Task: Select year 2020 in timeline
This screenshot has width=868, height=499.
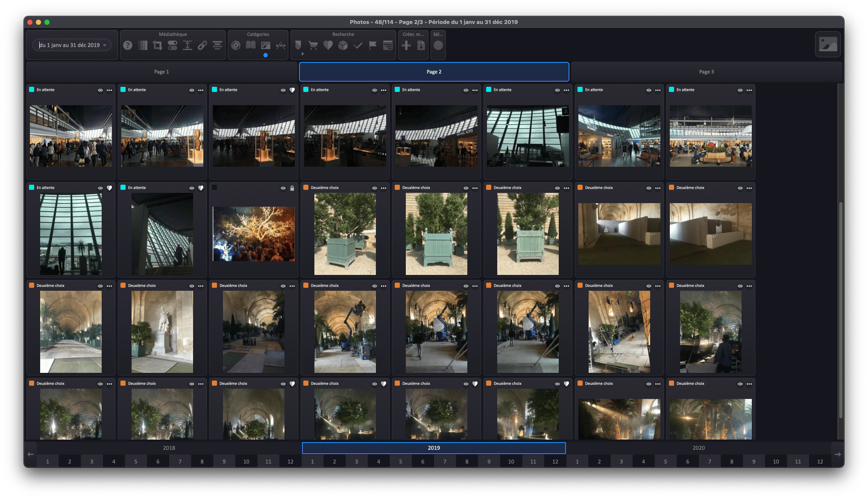Action: click(698, 448)
